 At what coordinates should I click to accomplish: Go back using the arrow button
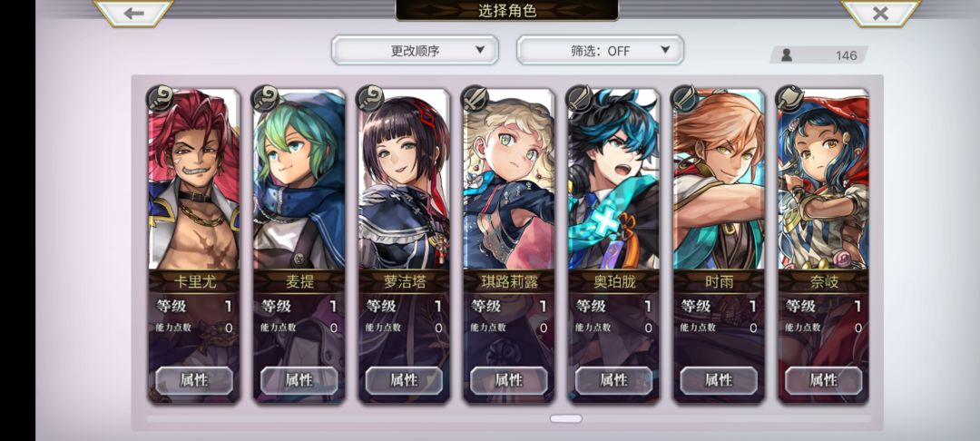(133, 13)
